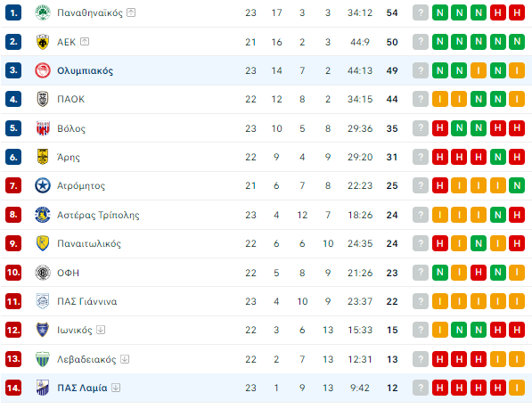
Task: Click the ΠΑΣ Λαμία team crest
Action: [x=43, y=388]
